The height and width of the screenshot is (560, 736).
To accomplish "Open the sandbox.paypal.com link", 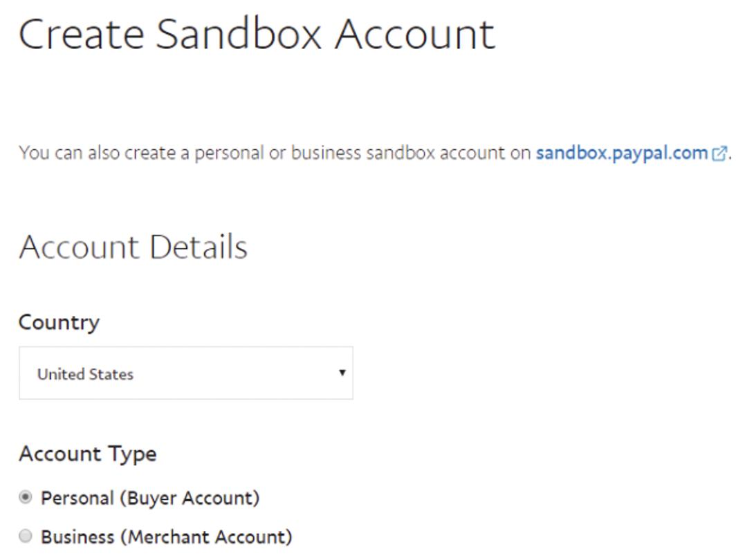I will point(621,153).
